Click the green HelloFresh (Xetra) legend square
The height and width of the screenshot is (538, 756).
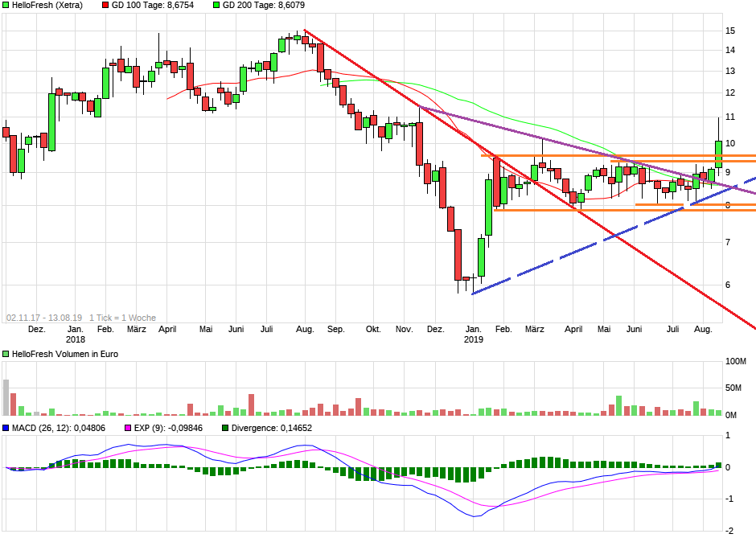point(6,6)
